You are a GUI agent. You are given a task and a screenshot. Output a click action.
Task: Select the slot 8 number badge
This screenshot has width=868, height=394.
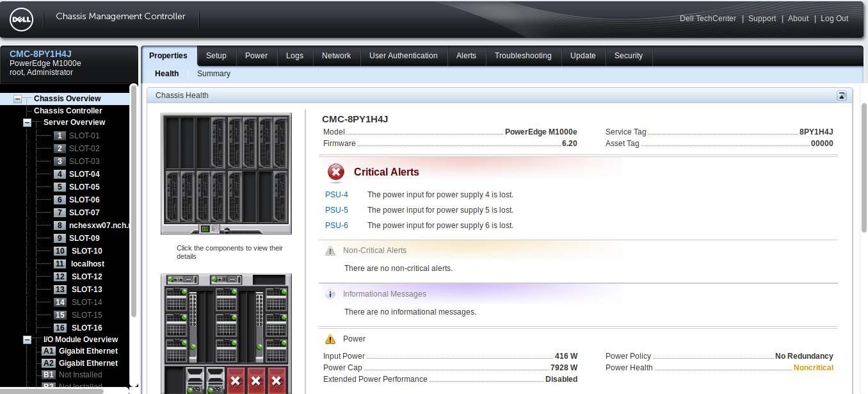tap(60, 226)
